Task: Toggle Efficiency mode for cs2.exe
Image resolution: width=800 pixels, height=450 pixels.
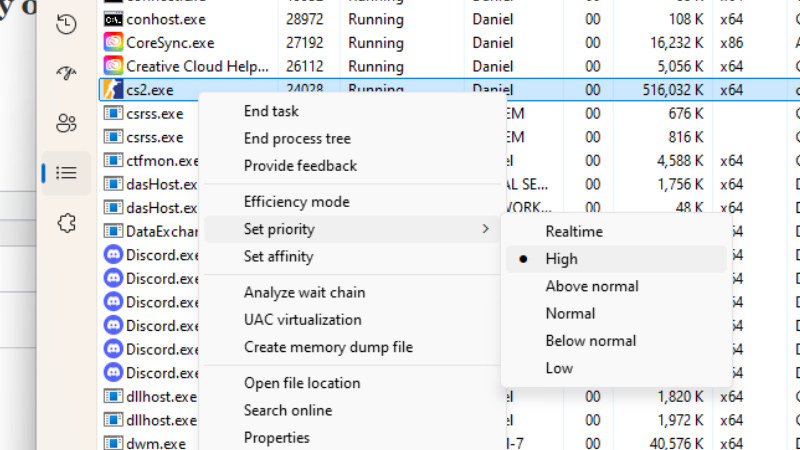Action: (297, 202)
